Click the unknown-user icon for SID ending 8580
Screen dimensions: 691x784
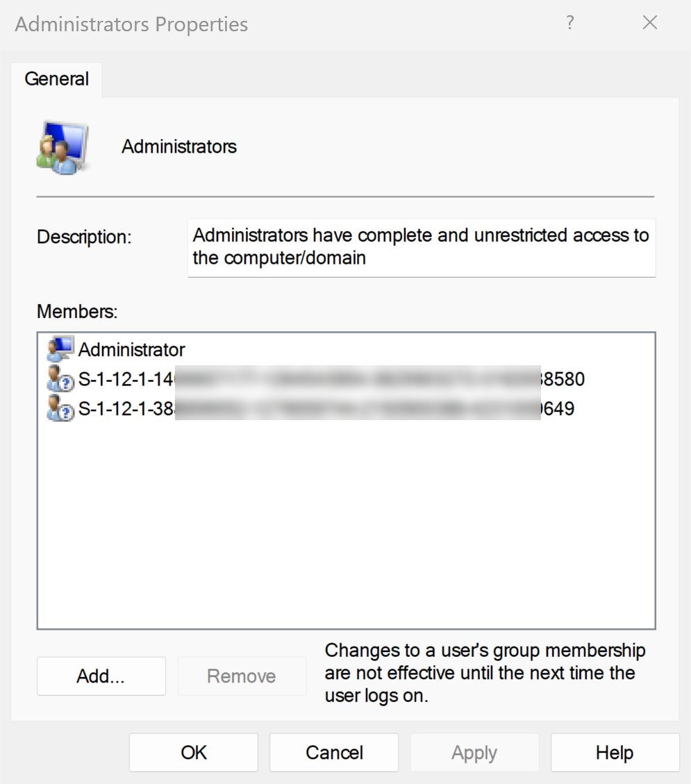pos(60,379)
